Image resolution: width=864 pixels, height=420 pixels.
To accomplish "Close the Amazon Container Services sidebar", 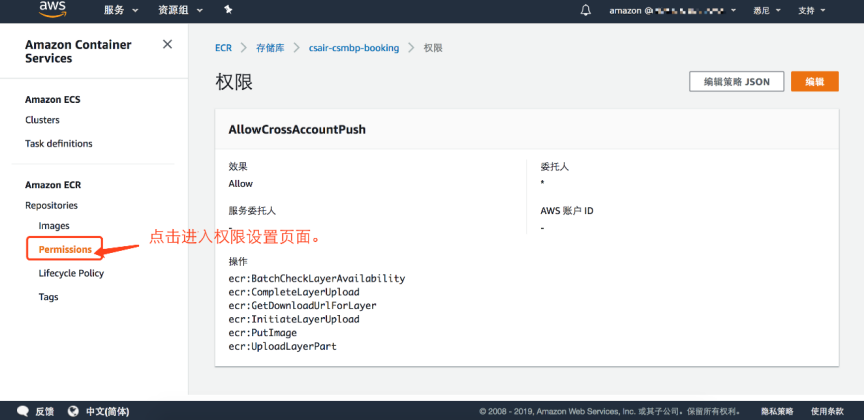I will 168,44.
